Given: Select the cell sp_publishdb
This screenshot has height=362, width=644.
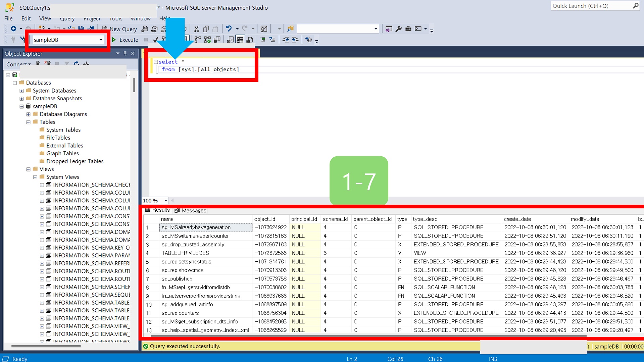Looking at the screenshot, I should (x=206, y=279).
